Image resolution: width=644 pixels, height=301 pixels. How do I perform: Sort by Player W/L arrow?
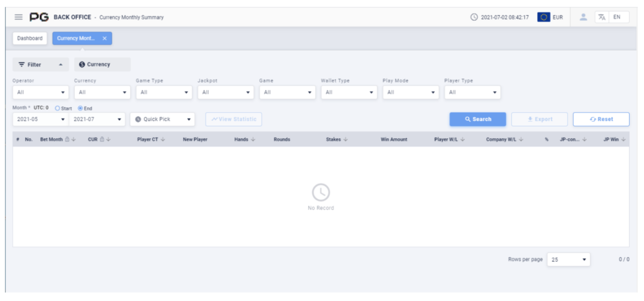(463, 139)
